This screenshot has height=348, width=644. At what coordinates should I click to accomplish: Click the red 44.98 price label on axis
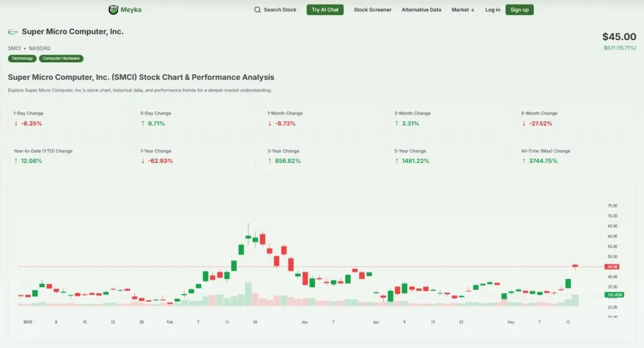(612, 267)
